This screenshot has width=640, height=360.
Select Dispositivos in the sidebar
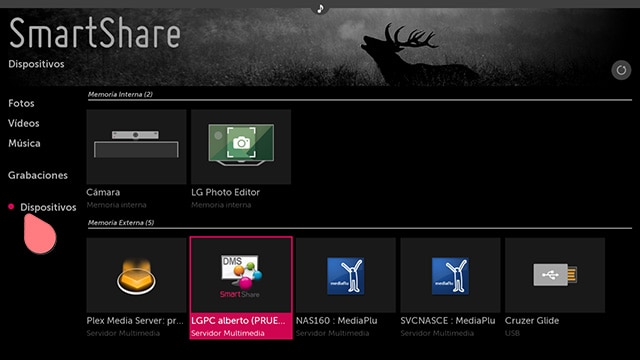click(x=48, y=207)
